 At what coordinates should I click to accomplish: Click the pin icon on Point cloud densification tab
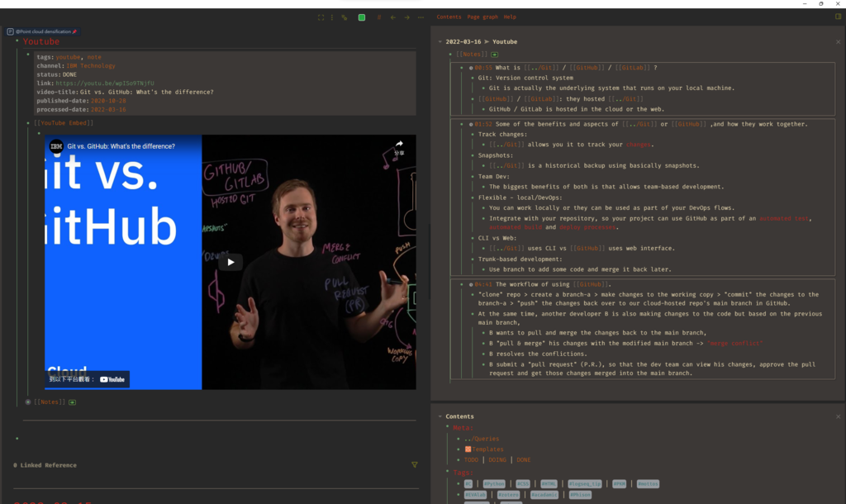pos(74,31)
